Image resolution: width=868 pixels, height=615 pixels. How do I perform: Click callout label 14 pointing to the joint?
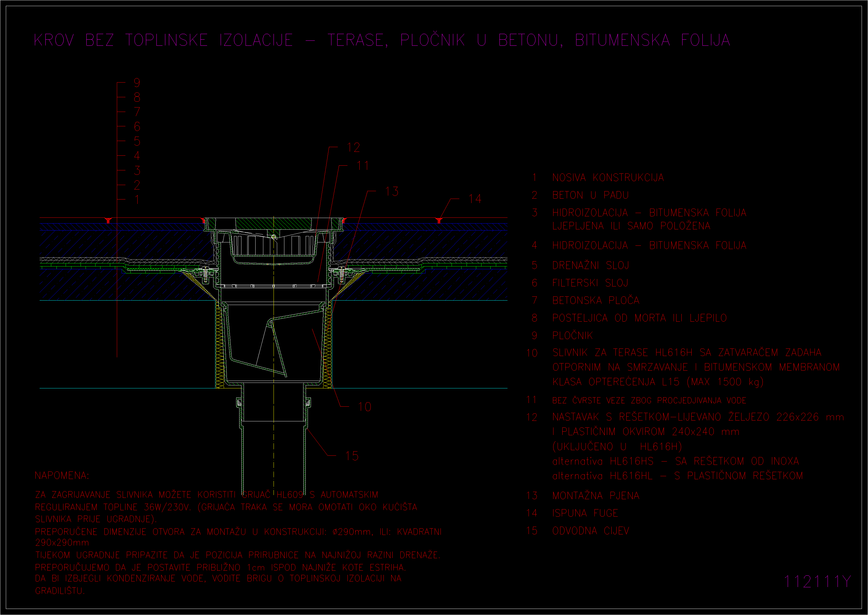tap(475, 199)
